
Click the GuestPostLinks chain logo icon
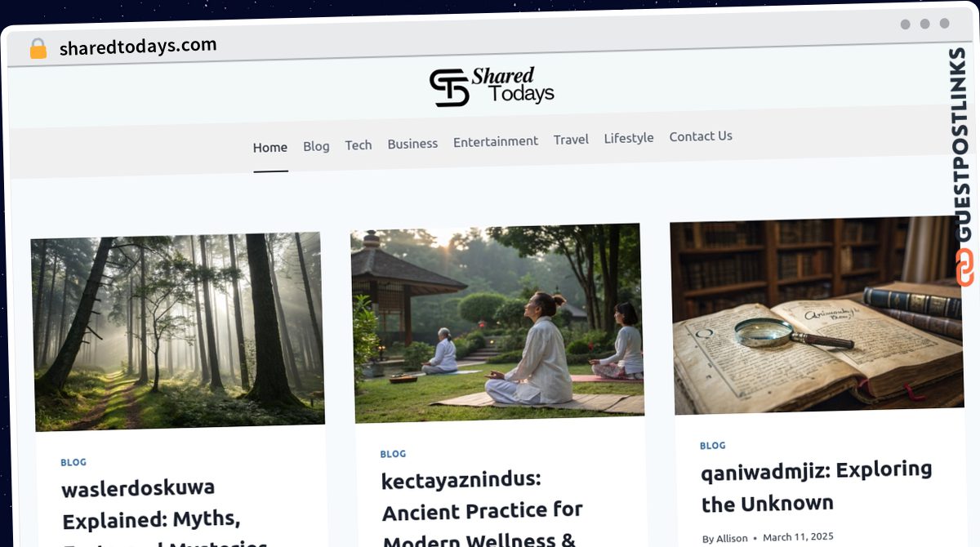pos(965,268)
